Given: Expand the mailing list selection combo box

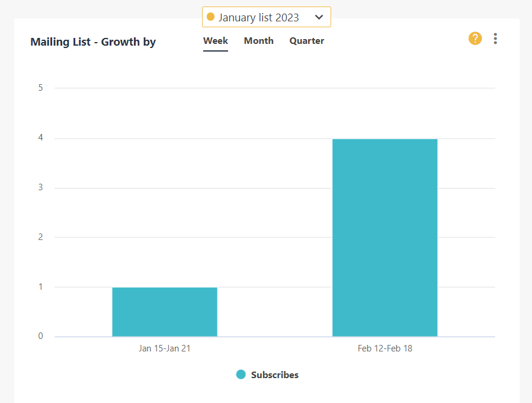Looking at the screenshot, I should [x=266, y=17].
